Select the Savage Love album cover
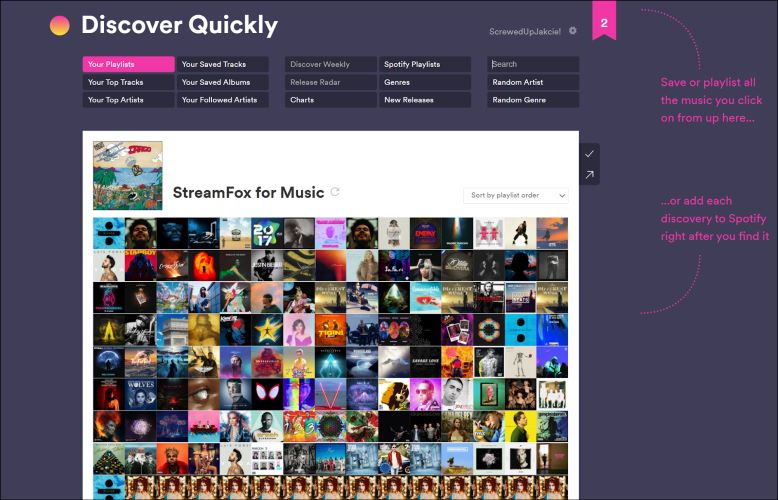The width and height of the screenshot is (778, 500). (425, 362)
